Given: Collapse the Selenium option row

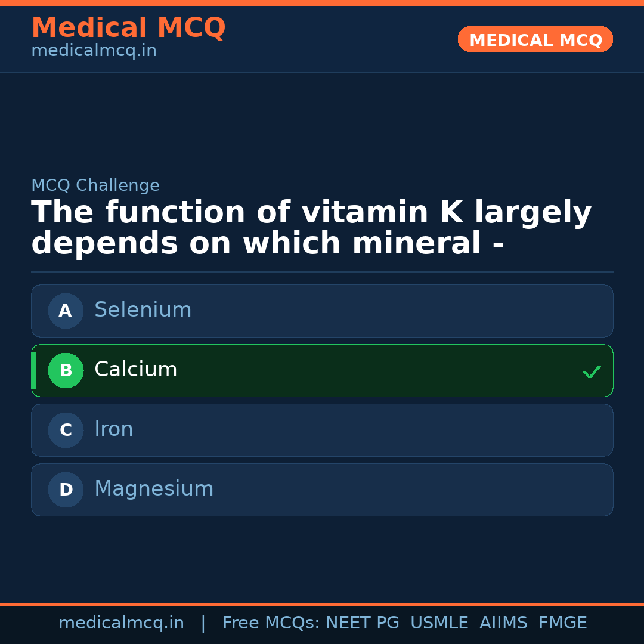Looking at the screenshot, I should tap(322, 311).
